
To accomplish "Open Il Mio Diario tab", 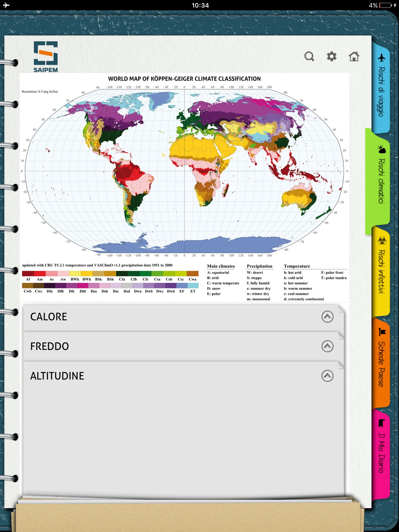I will coord(381,455).
